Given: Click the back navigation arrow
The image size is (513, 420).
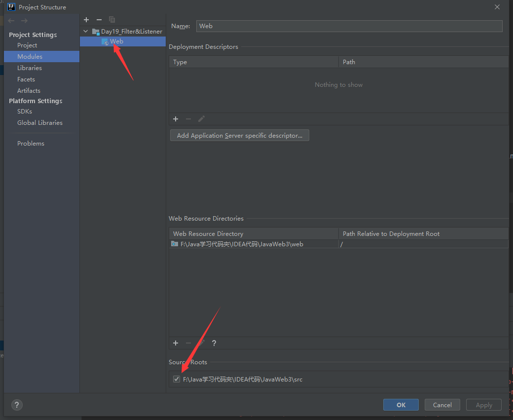Looking at the screenshot, I should 11,21.
